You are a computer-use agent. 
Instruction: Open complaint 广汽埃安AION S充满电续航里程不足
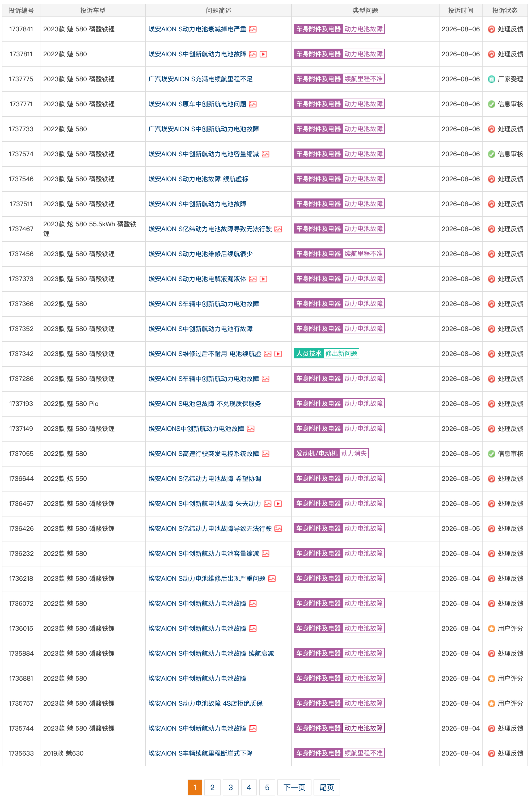click(201, 79)
